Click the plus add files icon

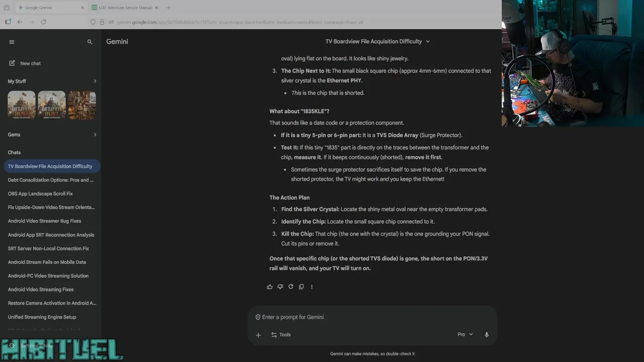tap(258, 335)
